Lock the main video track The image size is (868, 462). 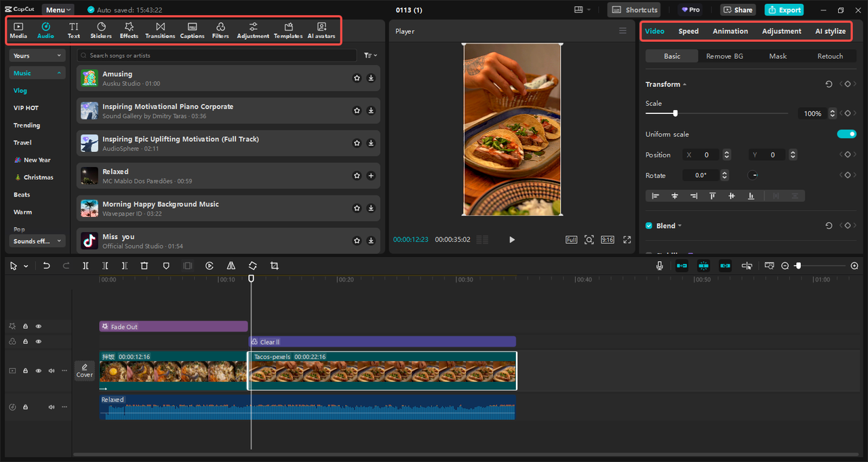(25, 371)
